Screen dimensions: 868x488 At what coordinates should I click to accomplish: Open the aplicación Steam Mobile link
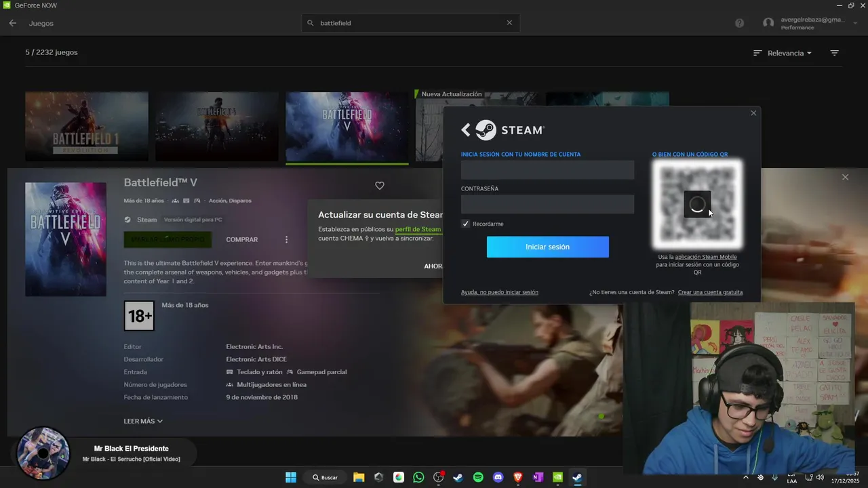tap(706, 257)
